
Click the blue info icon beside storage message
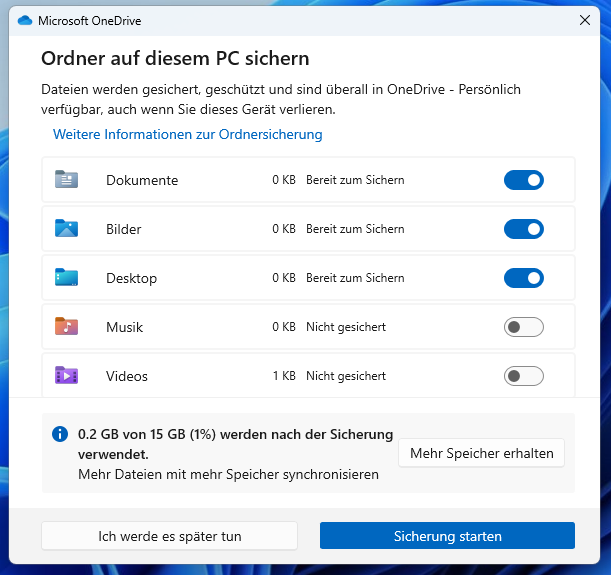click(x=60, y=434)
